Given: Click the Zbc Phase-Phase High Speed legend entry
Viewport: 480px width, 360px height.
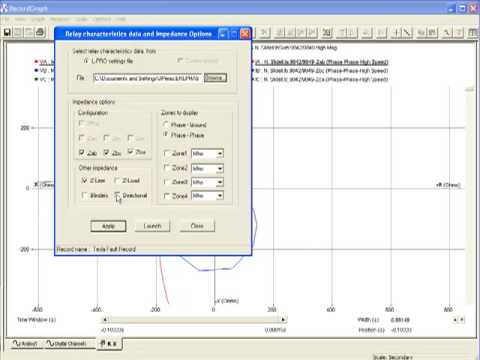Looking at the screenshot, I should tap(321, 71).
